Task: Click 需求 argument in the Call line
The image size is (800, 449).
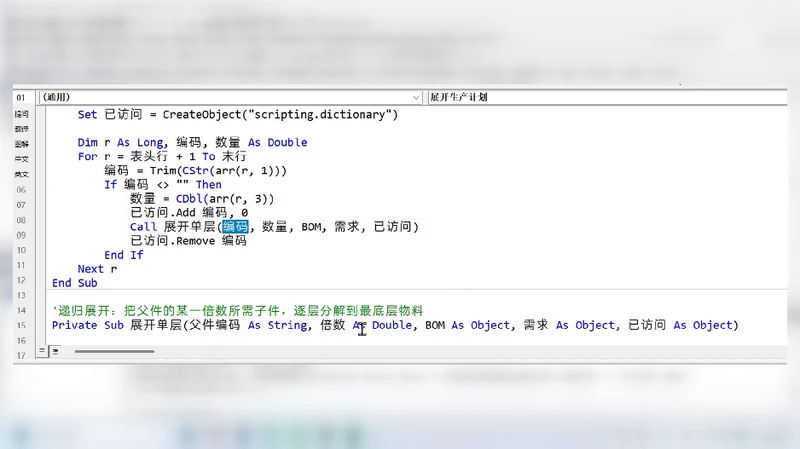Action: pos(347,227)
